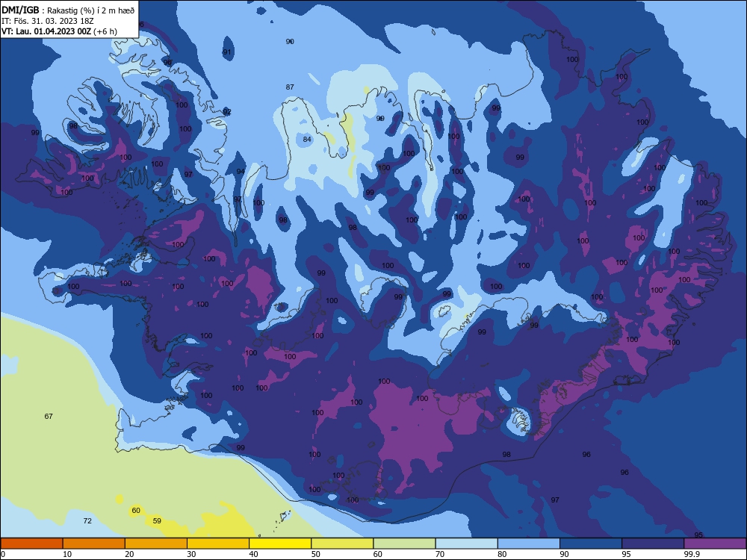Pick the amber 20–30% legend swatch
747x560 pixels.
(x=156, y=544)
